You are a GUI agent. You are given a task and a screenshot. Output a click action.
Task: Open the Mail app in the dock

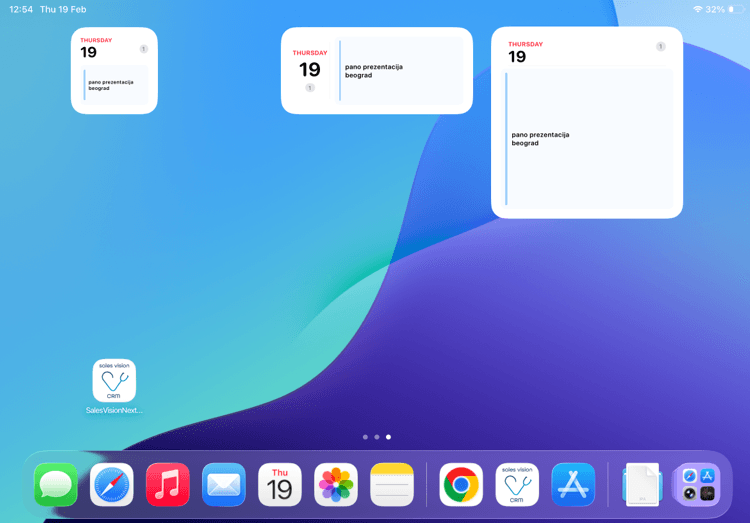[x=224, y=484]
